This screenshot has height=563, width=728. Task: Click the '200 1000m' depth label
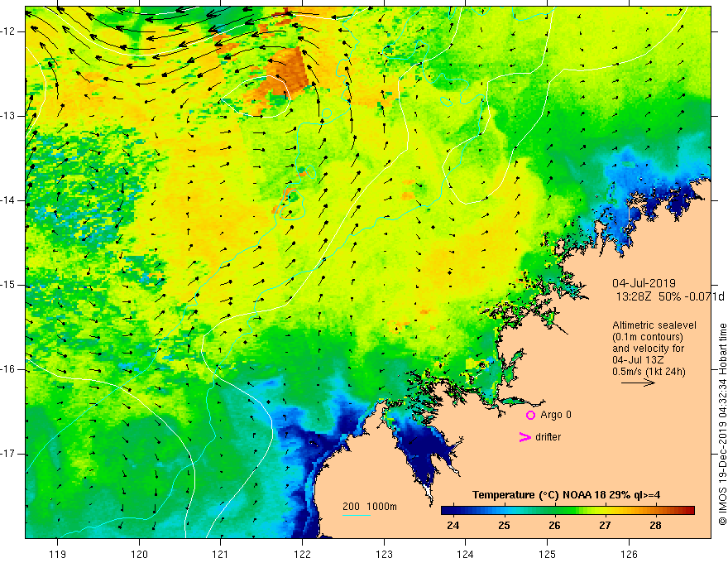(370, 507)
